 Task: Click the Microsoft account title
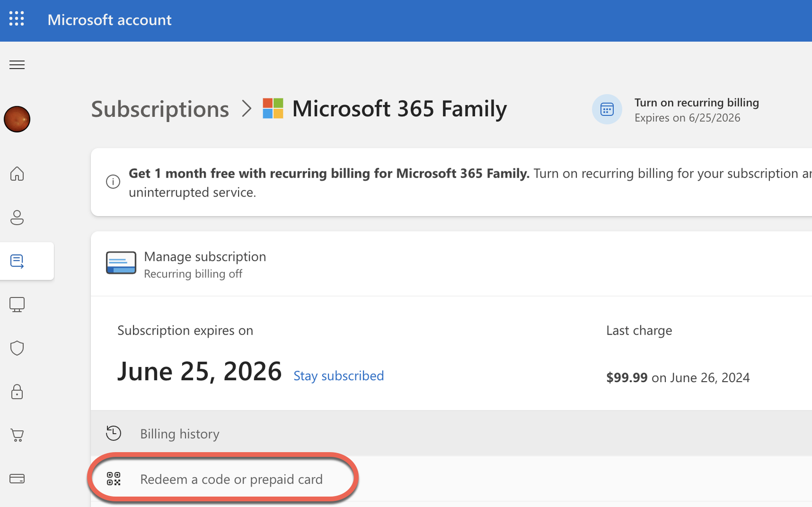(110, 20)
